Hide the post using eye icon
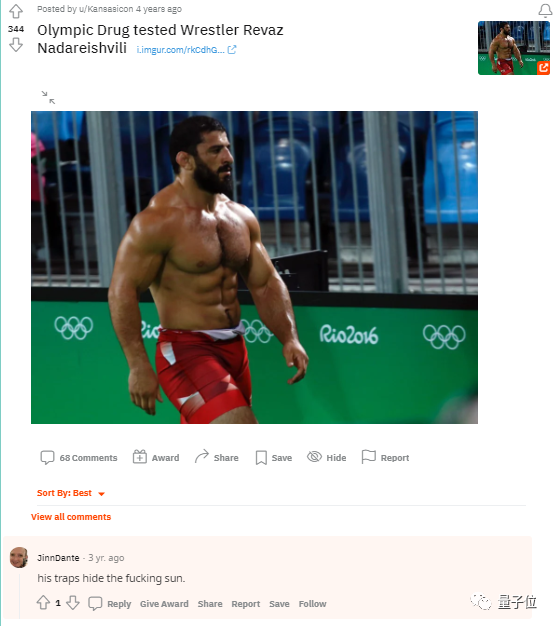The width and height of the screenshot is (554, 626). [326, 458]
